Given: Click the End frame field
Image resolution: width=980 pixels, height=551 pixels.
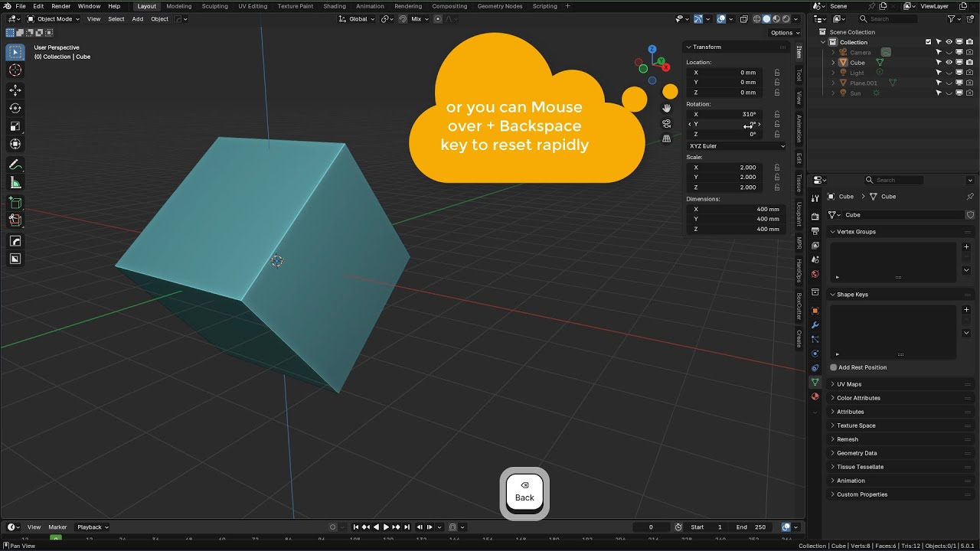Looking at the screenshot, I should [x=752, y=527].
